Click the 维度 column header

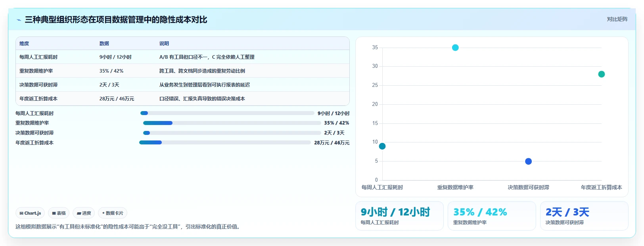click(24, 44)
